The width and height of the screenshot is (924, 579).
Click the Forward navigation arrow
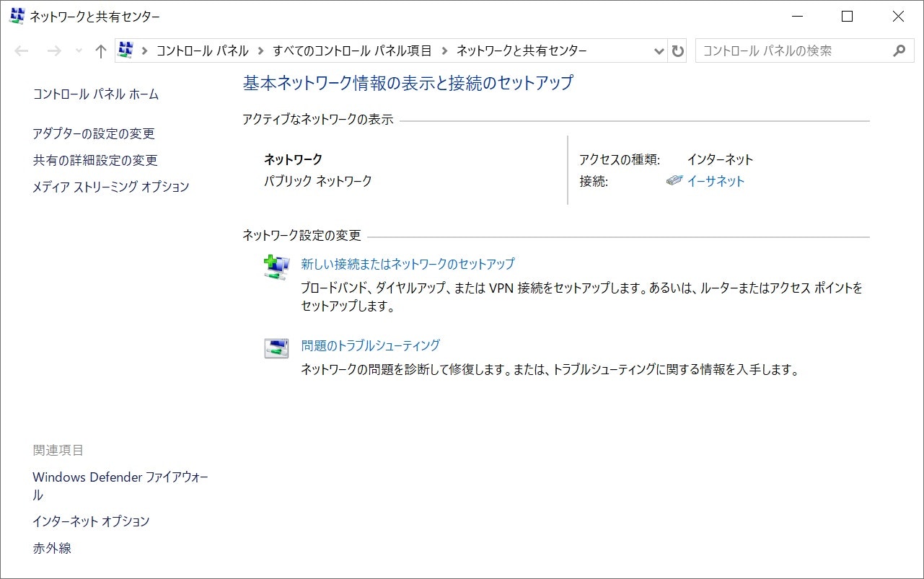click(x=53, y=51)
